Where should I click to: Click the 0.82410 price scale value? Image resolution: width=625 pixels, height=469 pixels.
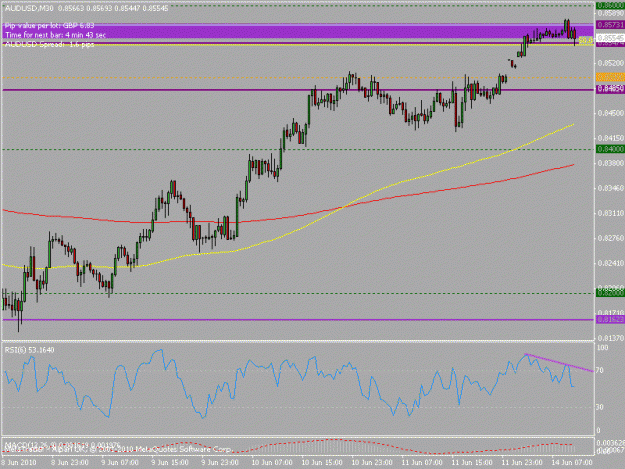[610, 263]
